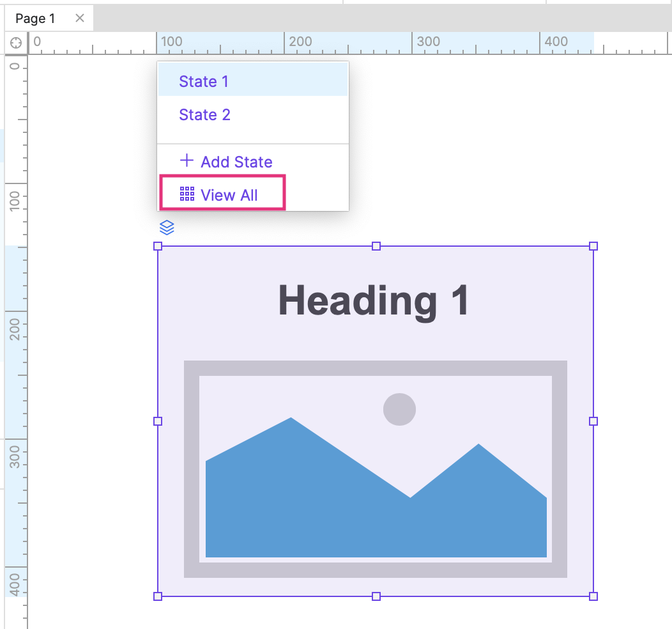Select State 1 from the states list
Viewport: 672px width, 629px height.
pos(204,82)
